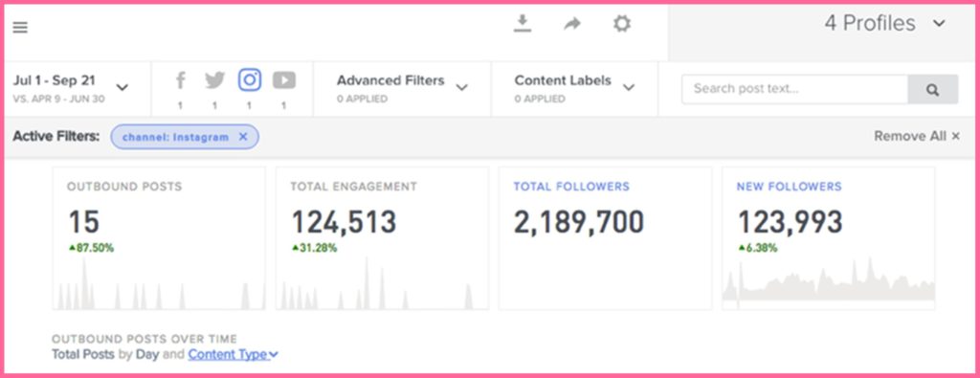Open the New Followers link
This screenshot has height=378, width=980.
pos(789,187)
